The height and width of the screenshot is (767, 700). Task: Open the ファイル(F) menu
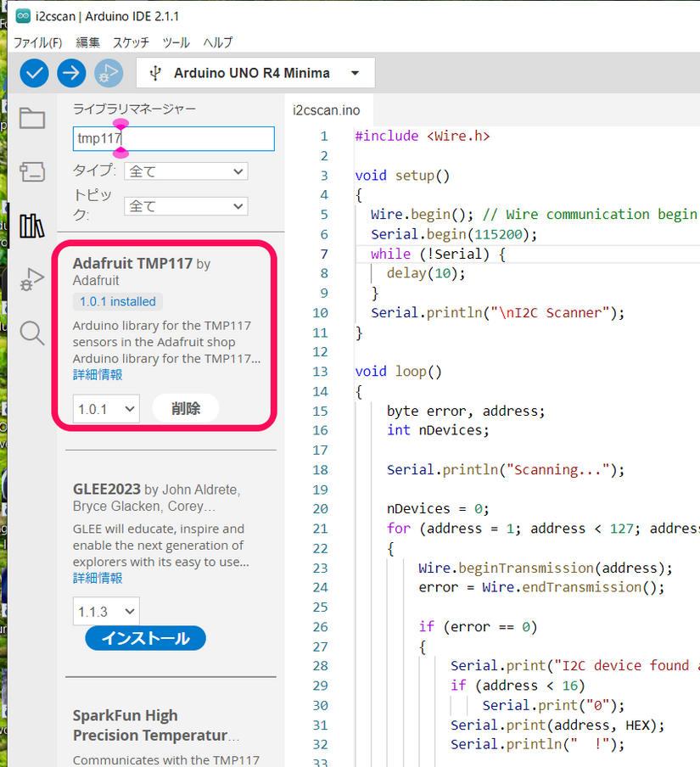[38, 42]
